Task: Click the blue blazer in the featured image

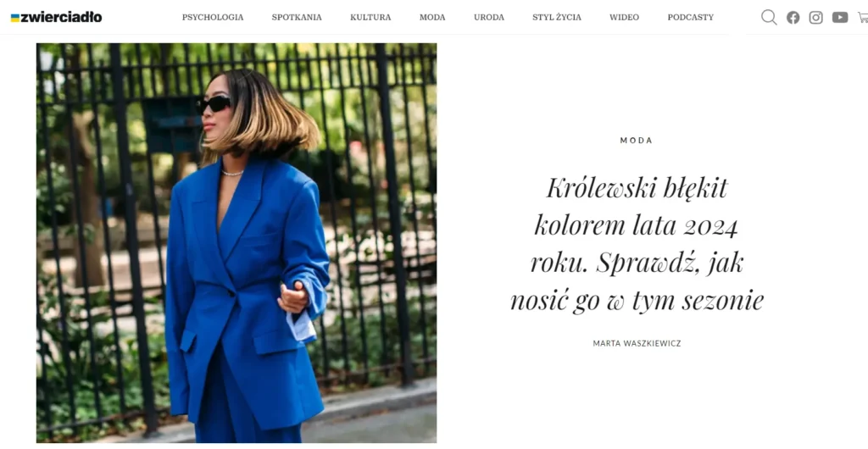Action: click(x=247, y=295)
